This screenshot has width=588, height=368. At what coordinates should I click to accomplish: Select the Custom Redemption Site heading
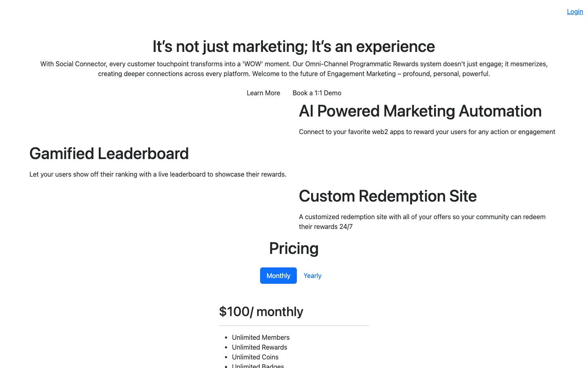pyautogui.click(x=388, y=196)
